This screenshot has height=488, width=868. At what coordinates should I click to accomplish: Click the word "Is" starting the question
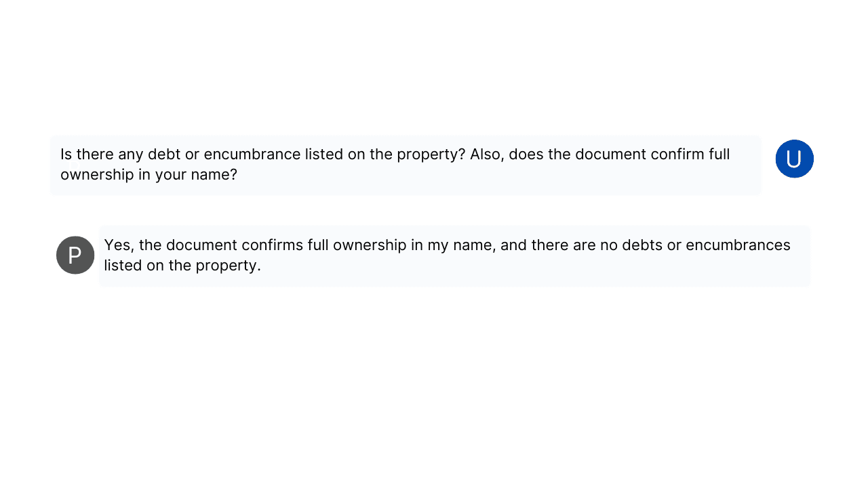(x=66, y=155)
